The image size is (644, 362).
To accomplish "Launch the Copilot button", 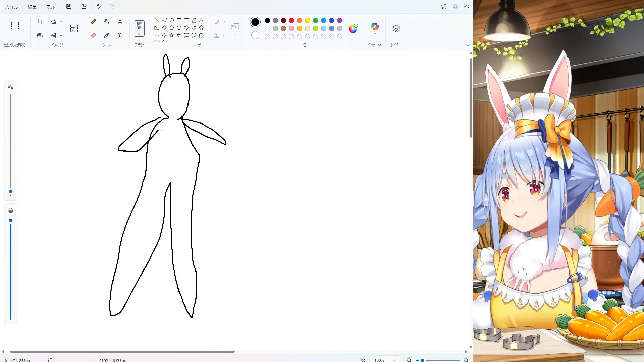I will [x=375, y=27].
